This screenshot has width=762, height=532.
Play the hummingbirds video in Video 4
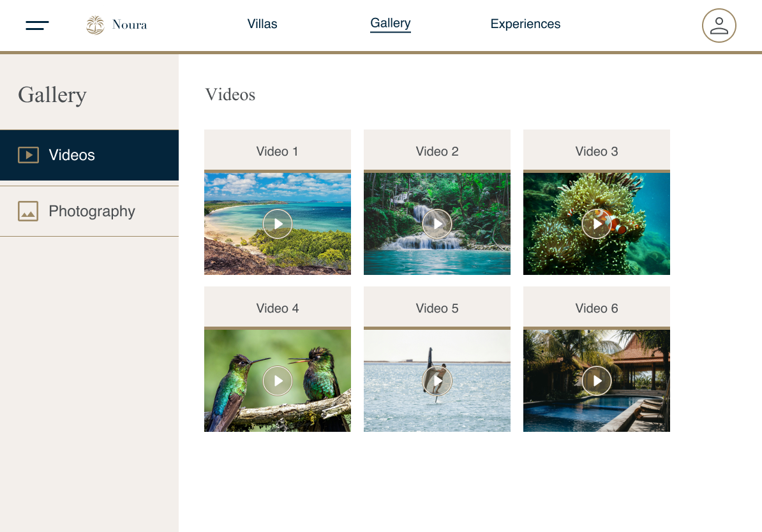(278, 381)
